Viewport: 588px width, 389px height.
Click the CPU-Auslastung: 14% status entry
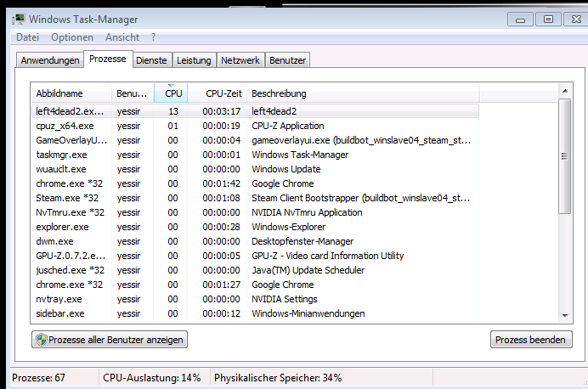pyautogui.click(x=152, y=378)
